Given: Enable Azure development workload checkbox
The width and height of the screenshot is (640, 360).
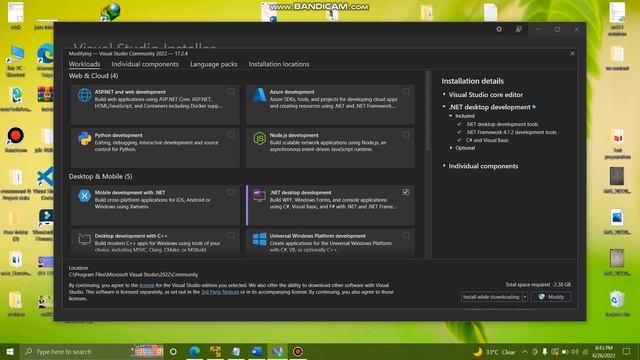Looking at the screenshot, I should pos(406,91).
